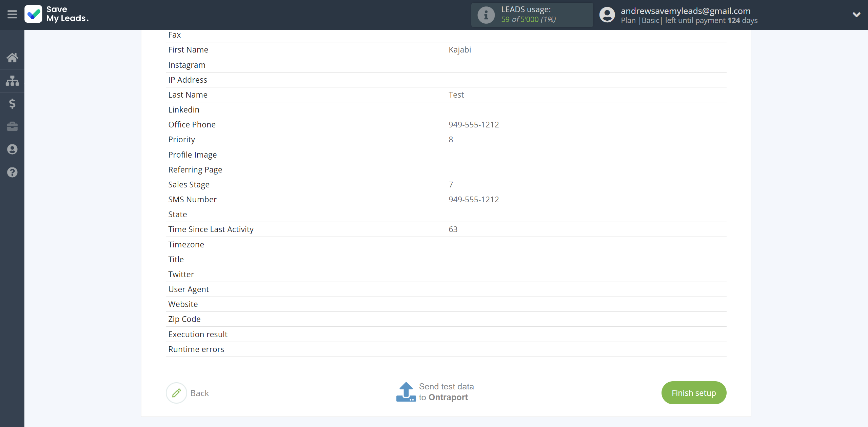Select the Execution result row label

pyautogui.click(x=198, y=334)
